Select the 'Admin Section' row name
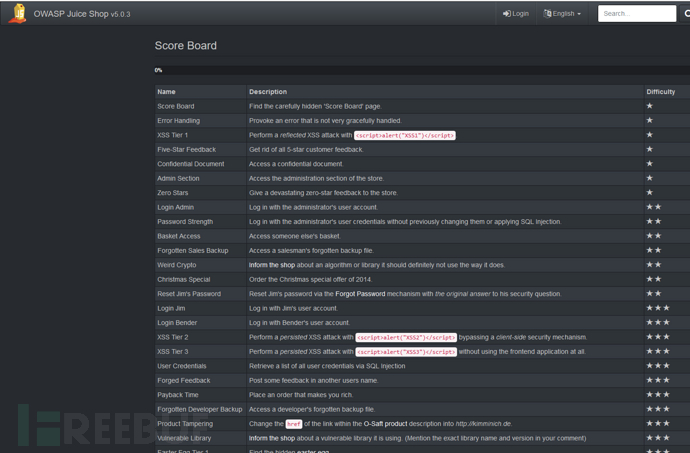This screenshot has width=690, height=453. coord(178,178)
